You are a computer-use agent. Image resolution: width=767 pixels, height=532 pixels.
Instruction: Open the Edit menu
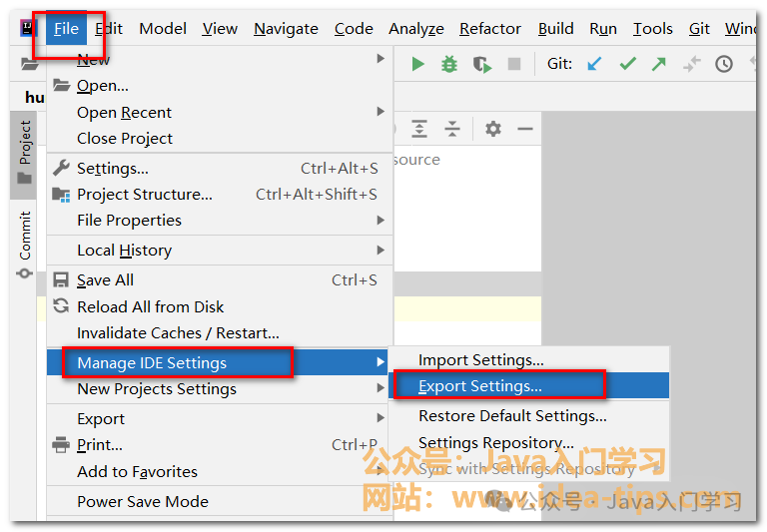point(109,28)
